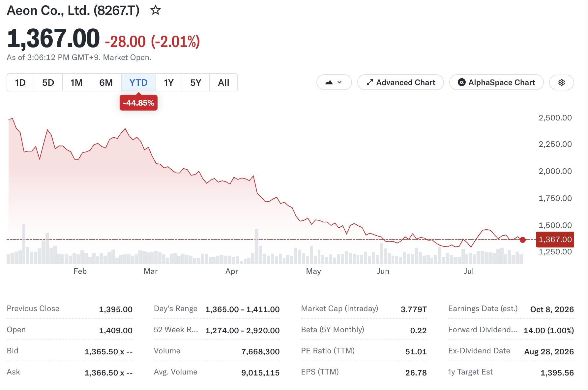Choose the 1Y range tab

pyautogui.click(x=169, y=82)
